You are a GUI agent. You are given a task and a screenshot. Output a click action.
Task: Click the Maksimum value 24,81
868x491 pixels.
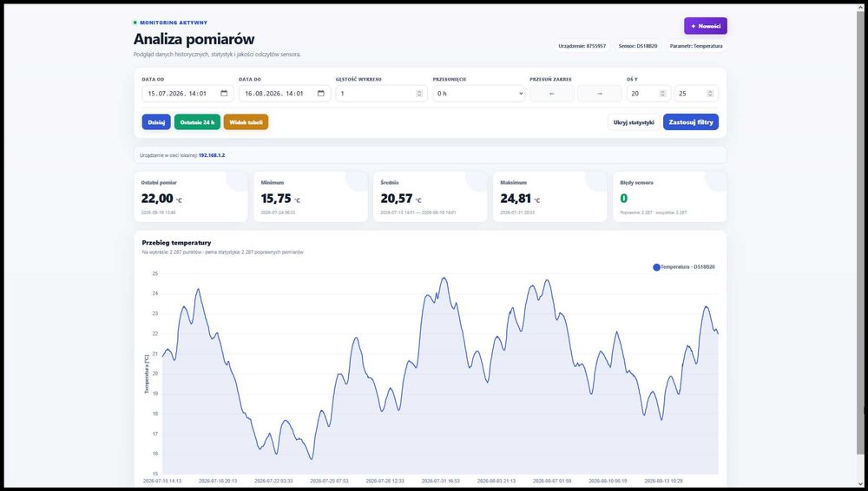pyautogui.click(x=516, y=199)
